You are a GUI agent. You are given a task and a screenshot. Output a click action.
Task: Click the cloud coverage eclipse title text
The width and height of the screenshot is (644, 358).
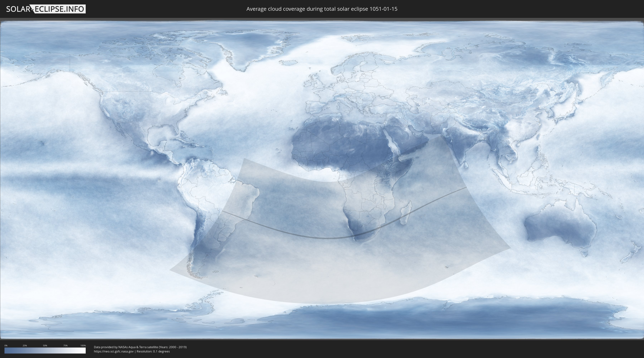[x=322, y=9]
